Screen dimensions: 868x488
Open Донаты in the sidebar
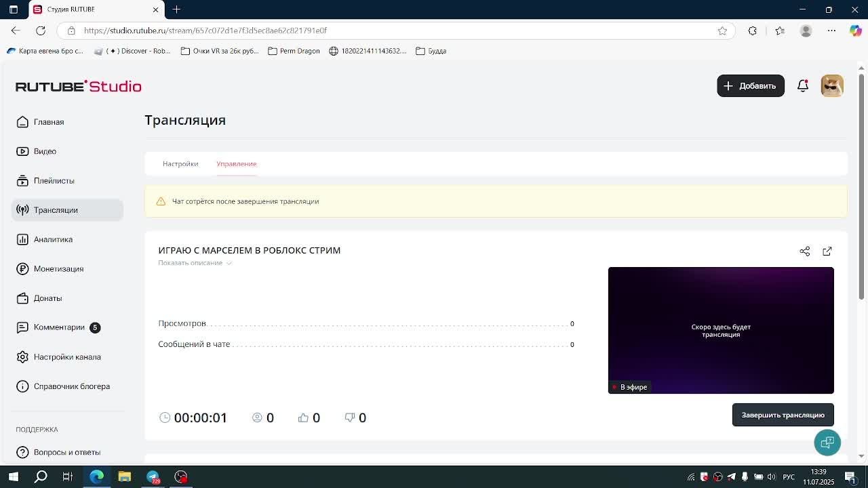(68, 298)
